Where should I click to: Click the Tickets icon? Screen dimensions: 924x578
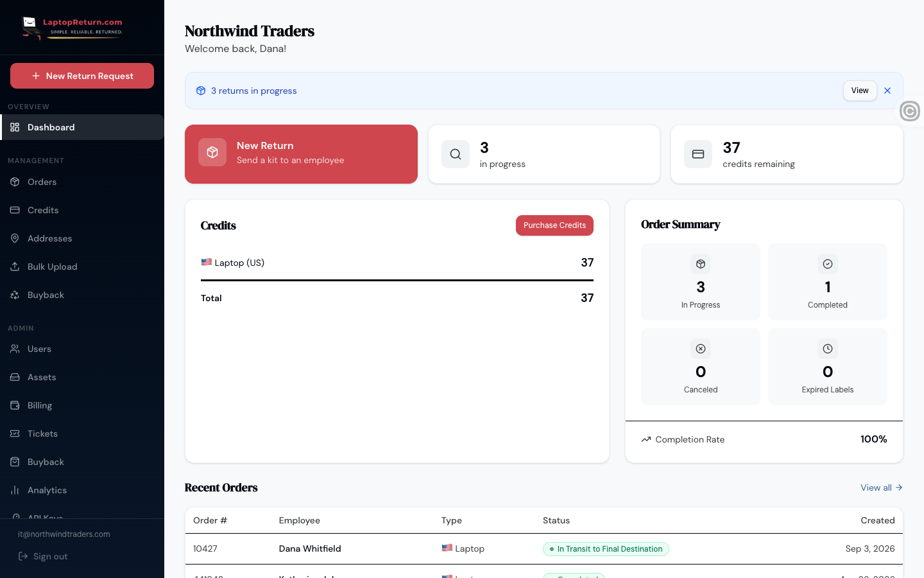coord(15,433)
